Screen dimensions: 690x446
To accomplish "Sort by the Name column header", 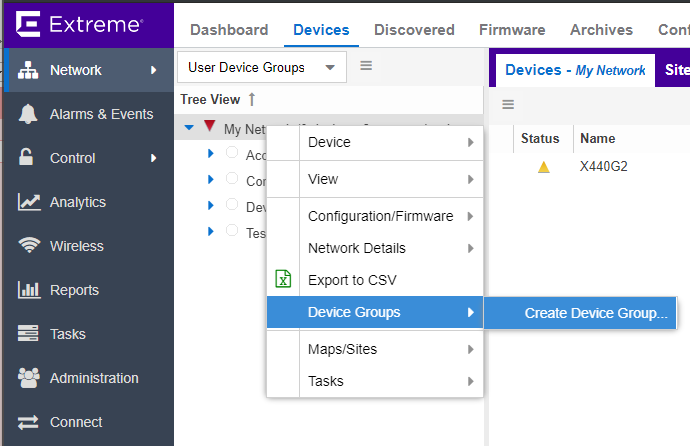I will (597, 138).
